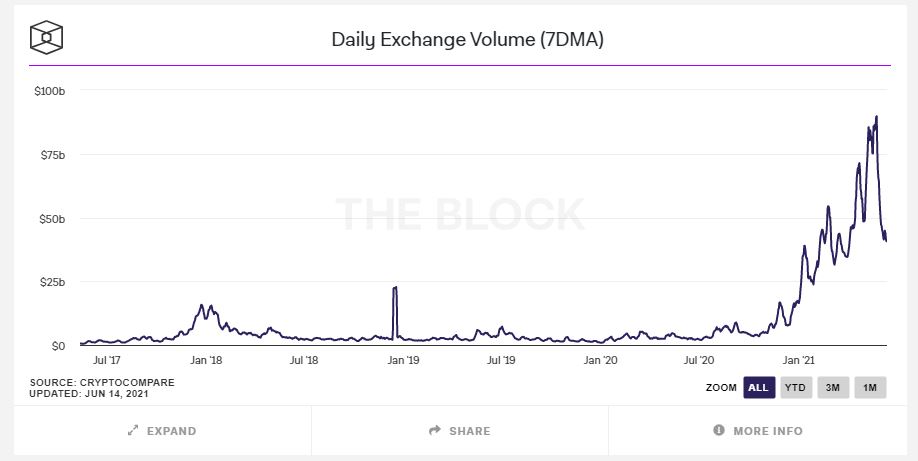Screen dimensions: 918x461
Task: Set zoom range to 3M
Action: tap(833, 388)
